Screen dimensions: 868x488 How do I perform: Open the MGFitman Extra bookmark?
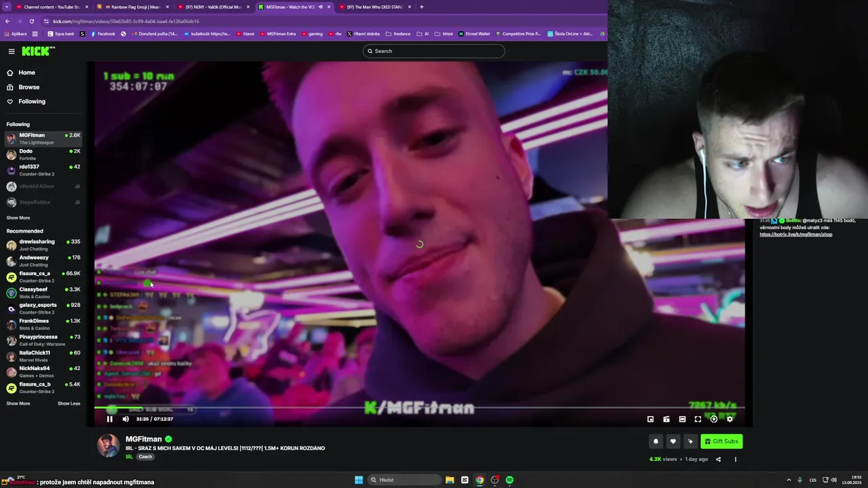(x=278, y=34)
